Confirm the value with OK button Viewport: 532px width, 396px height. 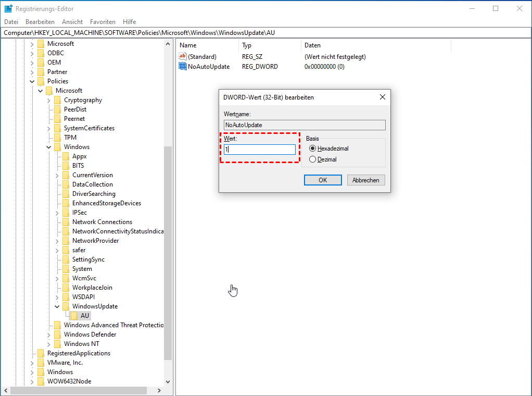(323, 180)
